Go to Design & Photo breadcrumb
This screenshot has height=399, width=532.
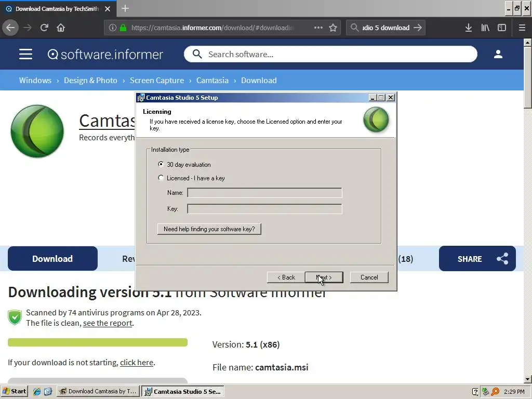pos(90,81)
